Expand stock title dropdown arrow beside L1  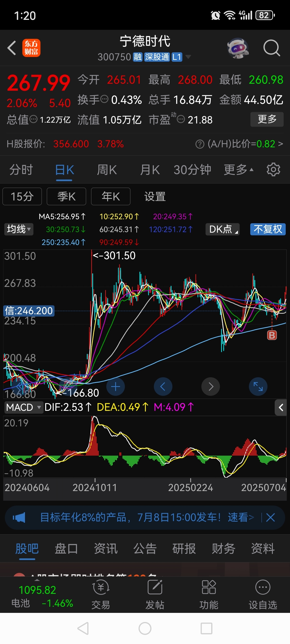(x=188, y=57)
